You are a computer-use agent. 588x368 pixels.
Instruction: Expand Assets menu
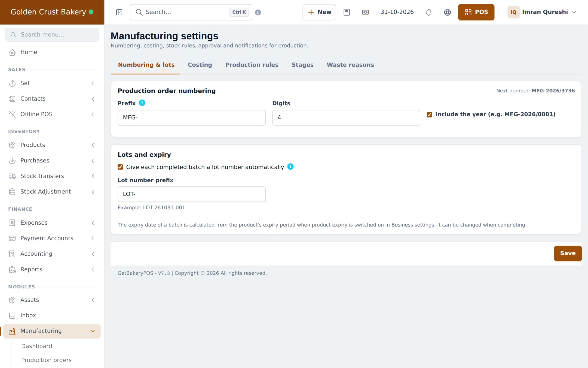point(52,300)
